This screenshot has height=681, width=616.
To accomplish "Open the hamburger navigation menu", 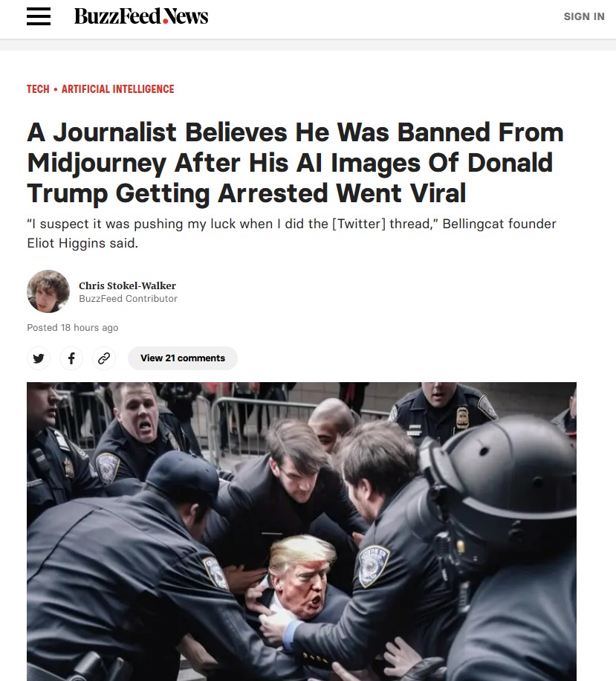I will [39, 16].
